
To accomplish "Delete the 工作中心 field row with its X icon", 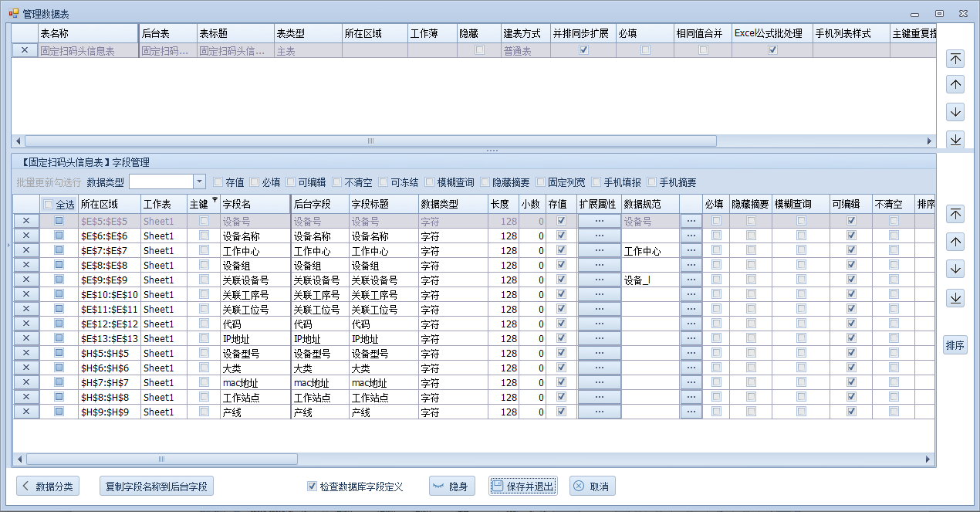I will click(x=25, y=250).
